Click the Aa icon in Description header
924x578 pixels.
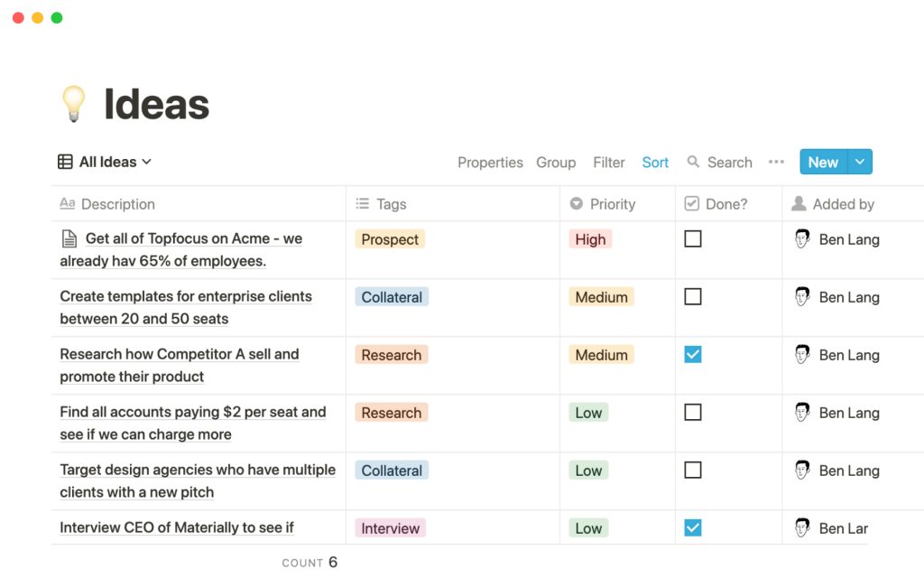click(x=67, y=203)
